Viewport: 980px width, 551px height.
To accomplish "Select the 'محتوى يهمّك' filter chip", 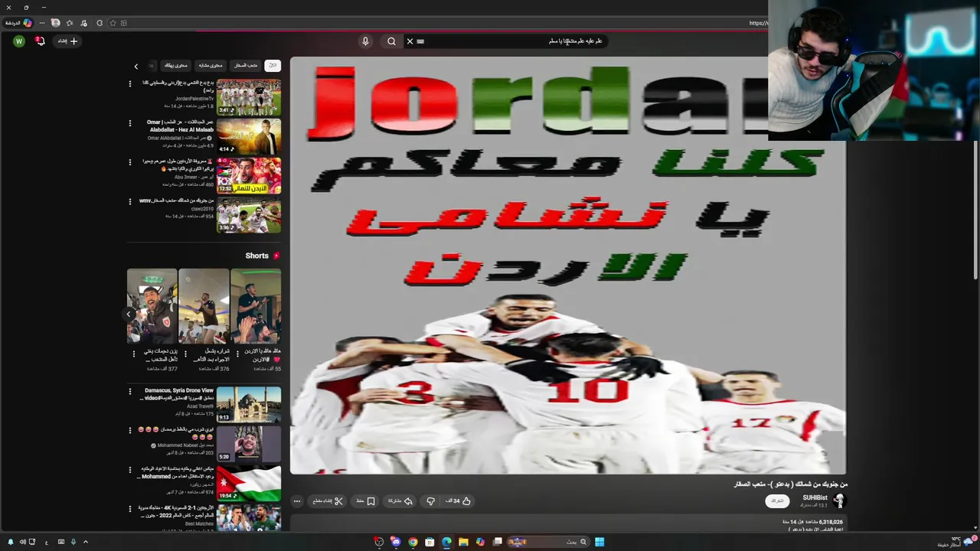I will (176, 66).
